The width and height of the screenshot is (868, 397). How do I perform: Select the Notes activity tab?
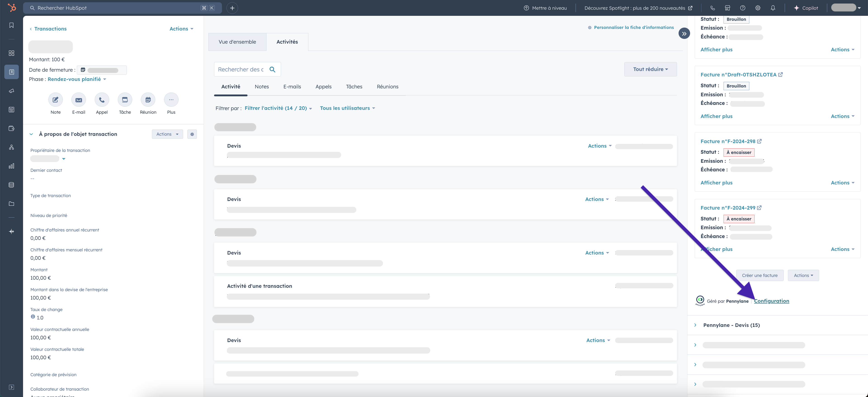click(262, 87)
